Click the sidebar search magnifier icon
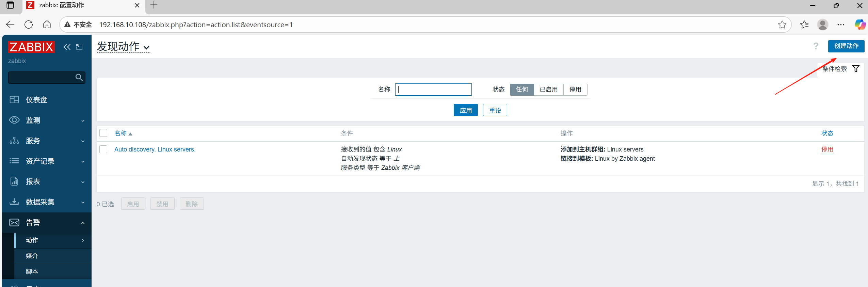This screenshot has height=287, width=868. pos(79,78)
